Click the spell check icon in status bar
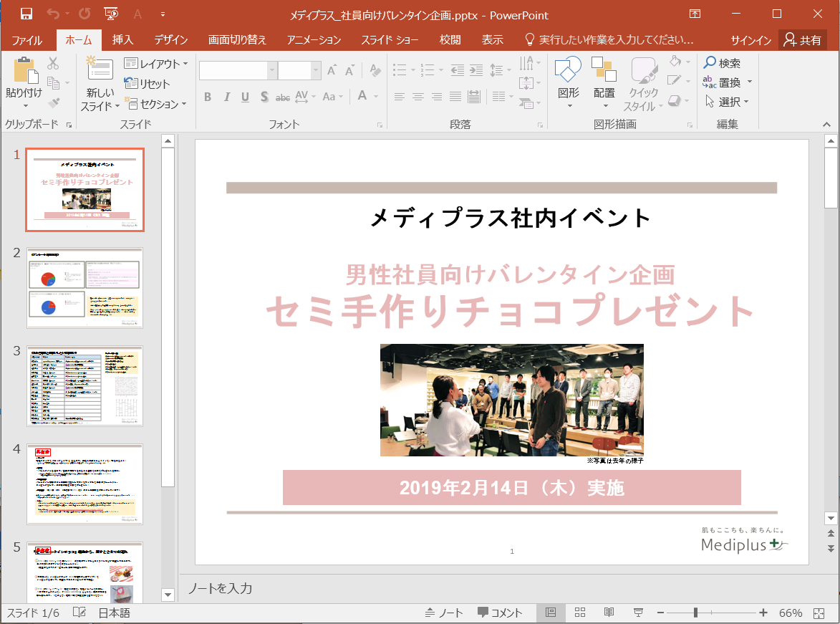Image resolution: width=840 pixels, height=624 pixels. [79, 613]
